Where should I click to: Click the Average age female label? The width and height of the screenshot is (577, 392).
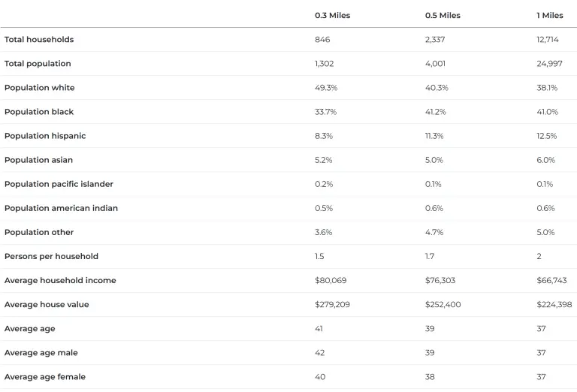[45, 377]
